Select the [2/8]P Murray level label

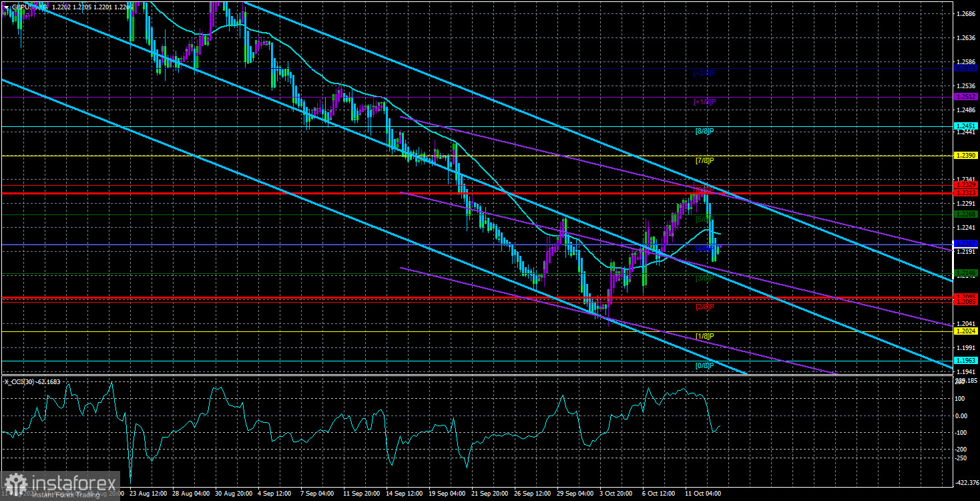(x=704, y=307)
